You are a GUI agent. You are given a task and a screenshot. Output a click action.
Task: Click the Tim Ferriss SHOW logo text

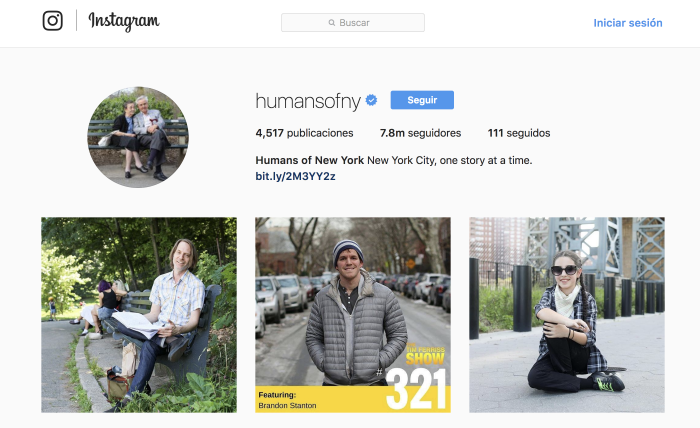point(425,355)
